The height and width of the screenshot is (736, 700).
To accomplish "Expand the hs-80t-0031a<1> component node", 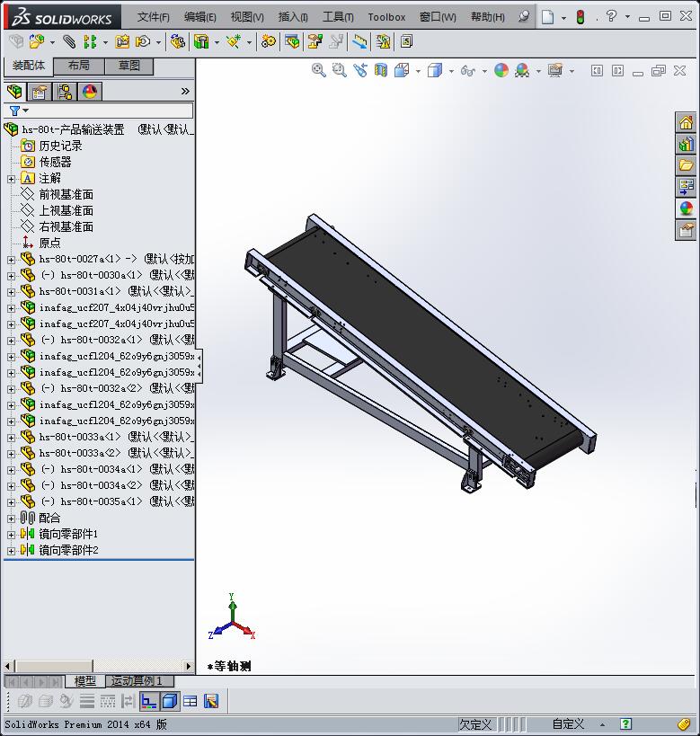I will tap(12, 292).
